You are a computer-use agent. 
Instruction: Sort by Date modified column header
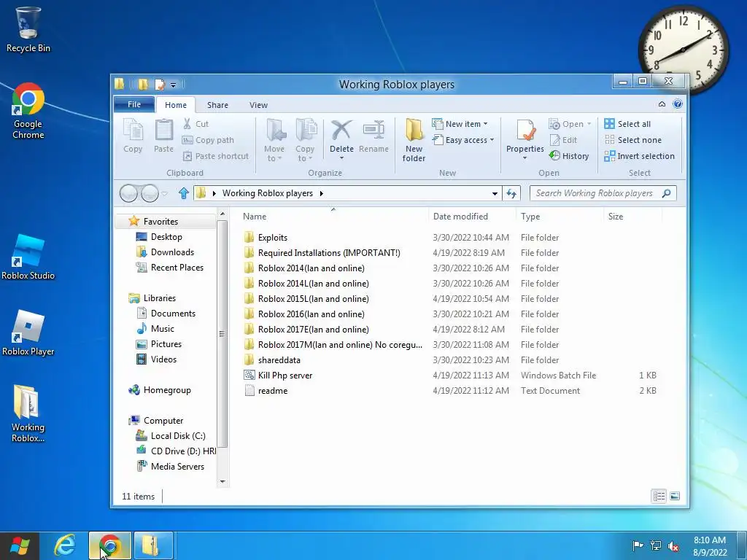(x=472, y=216)
